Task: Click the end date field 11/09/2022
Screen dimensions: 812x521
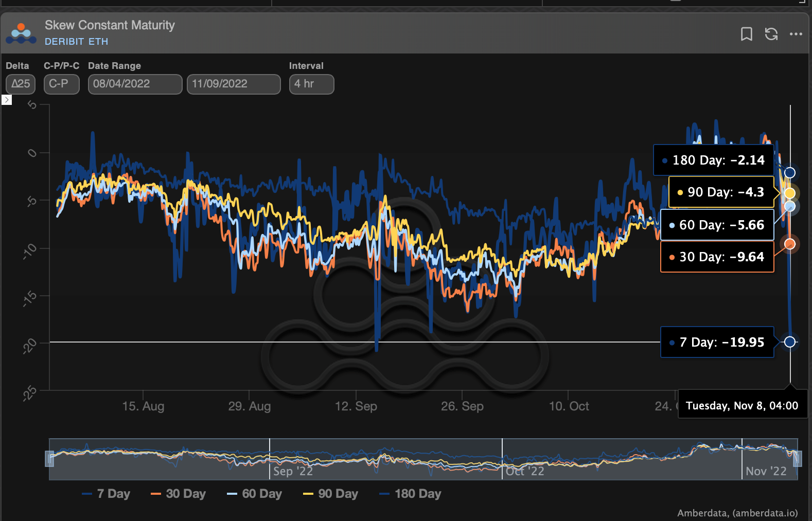Action: tap(234, 84)
